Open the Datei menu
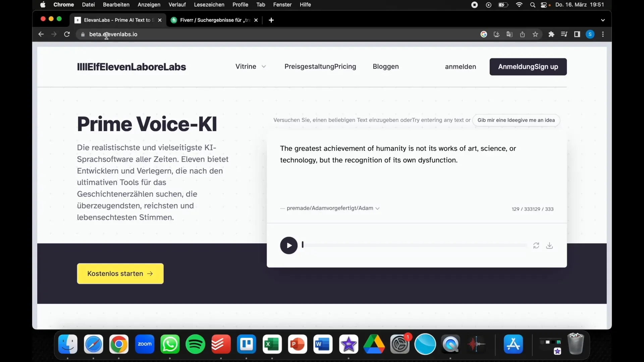The height and width of the screenshot is (362, 644). pos(89,5)
